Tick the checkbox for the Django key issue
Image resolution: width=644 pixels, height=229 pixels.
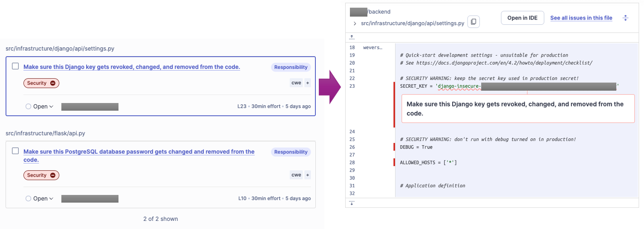point(15,66)
